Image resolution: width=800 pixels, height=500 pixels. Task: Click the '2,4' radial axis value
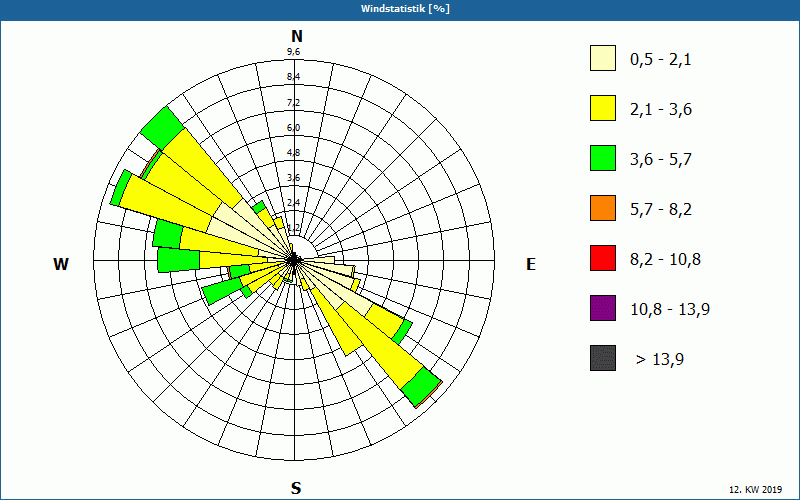point(293,203)
